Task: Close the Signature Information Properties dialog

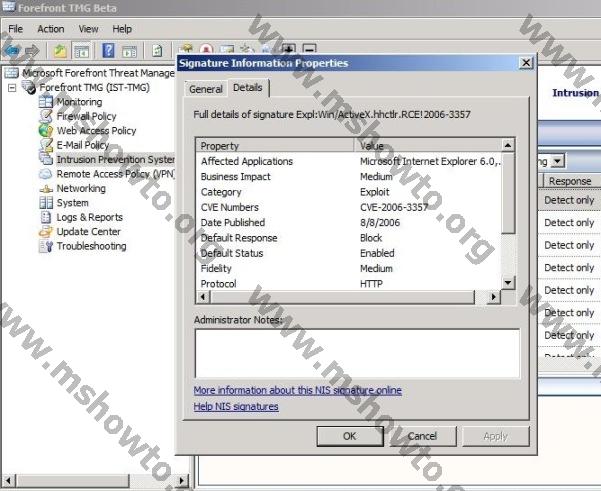Action: [x=526, y=63]
